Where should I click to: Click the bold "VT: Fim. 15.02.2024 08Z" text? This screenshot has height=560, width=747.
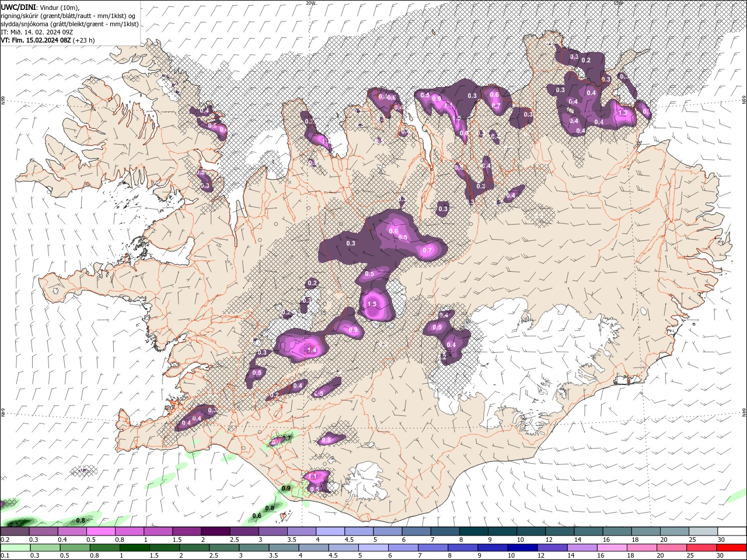tap(36, 40)
